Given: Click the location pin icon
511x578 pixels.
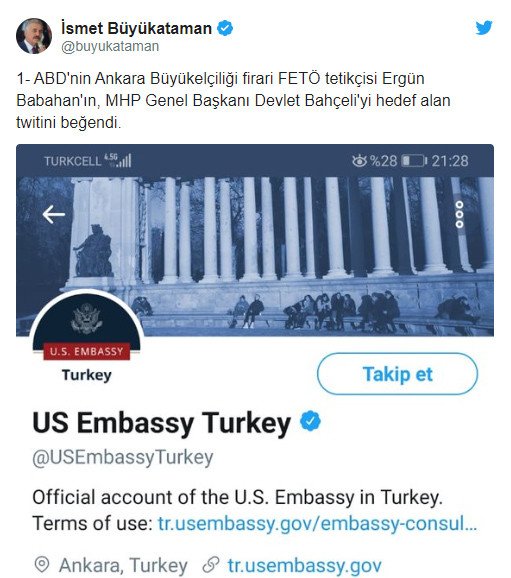Looking at the screenshot, I should click(x=42, y=565).
